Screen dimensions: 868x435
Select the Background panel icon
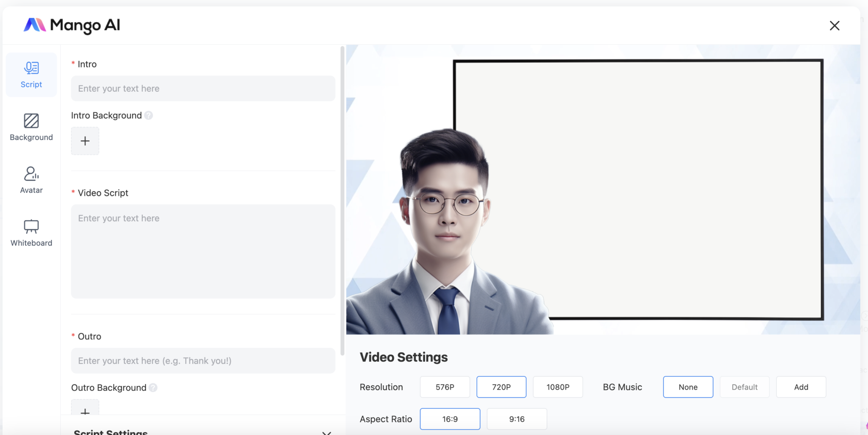(31, 126)
